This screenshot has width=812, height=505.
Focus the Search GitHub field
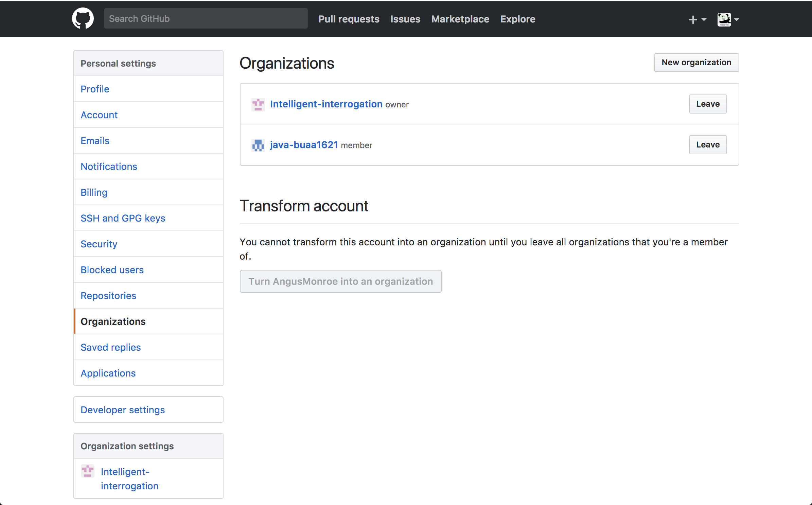[206, 19]
